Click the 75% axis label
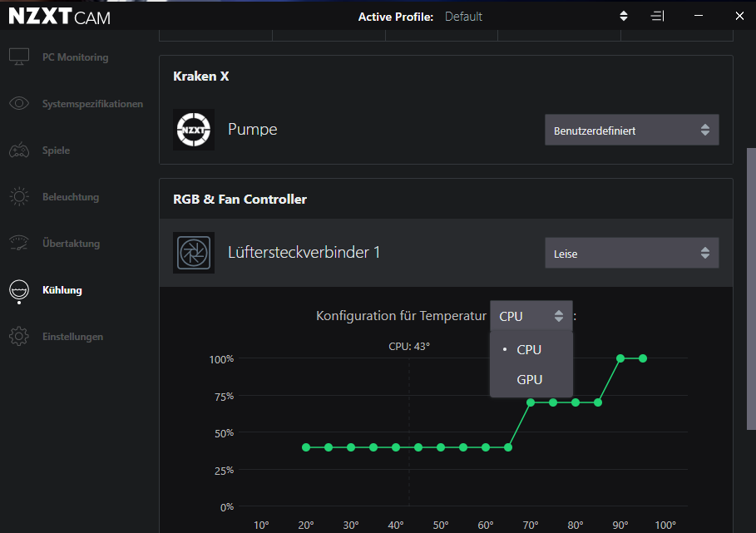This screenshot has width=756, height=533. pos(224,396)
